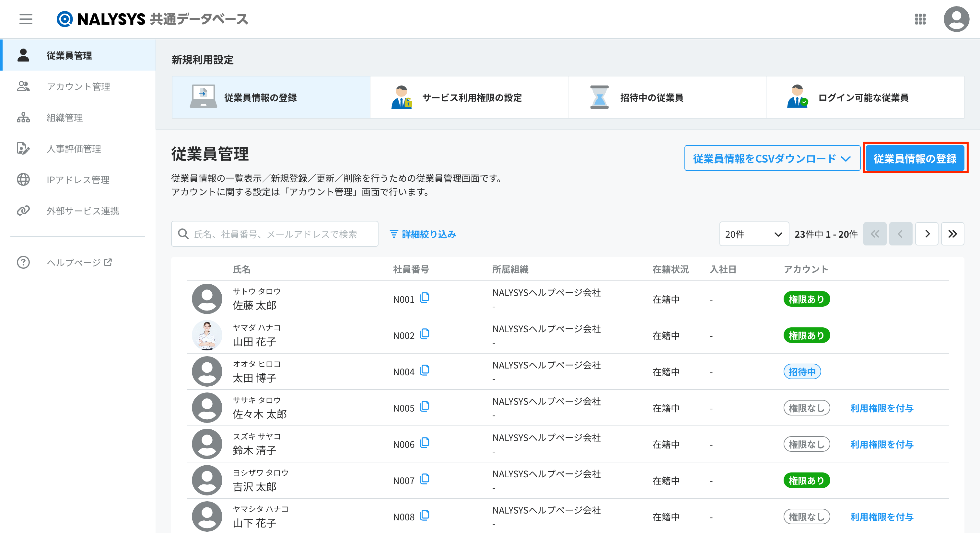Image resolution: width=980 pixels, height=533 pixels.
Task: Open the hamburger menu icon
Action: [26, 19]
